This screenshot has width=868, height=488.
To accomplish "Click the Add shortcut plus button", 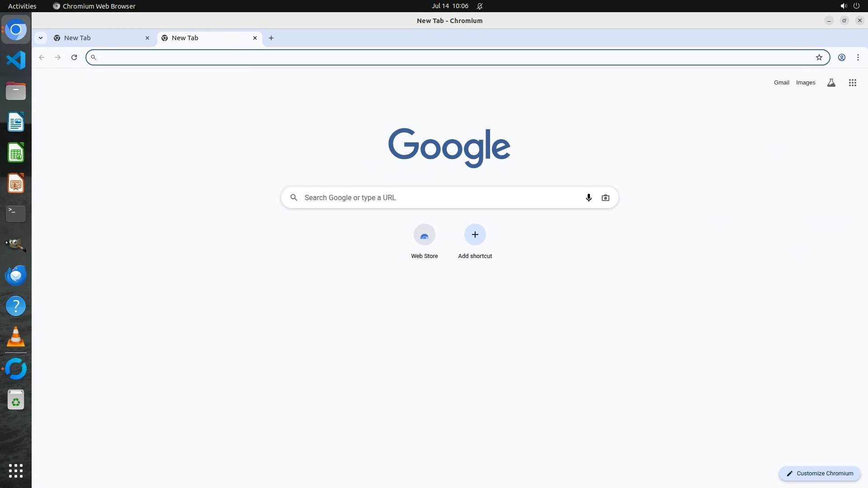I will [475, 235].
